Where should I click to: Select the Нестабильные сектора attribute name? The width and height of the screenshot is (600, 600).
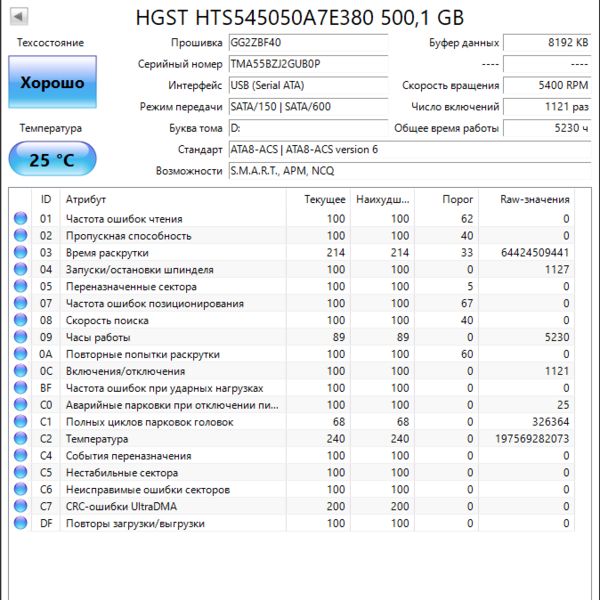(x=122, y=473)
